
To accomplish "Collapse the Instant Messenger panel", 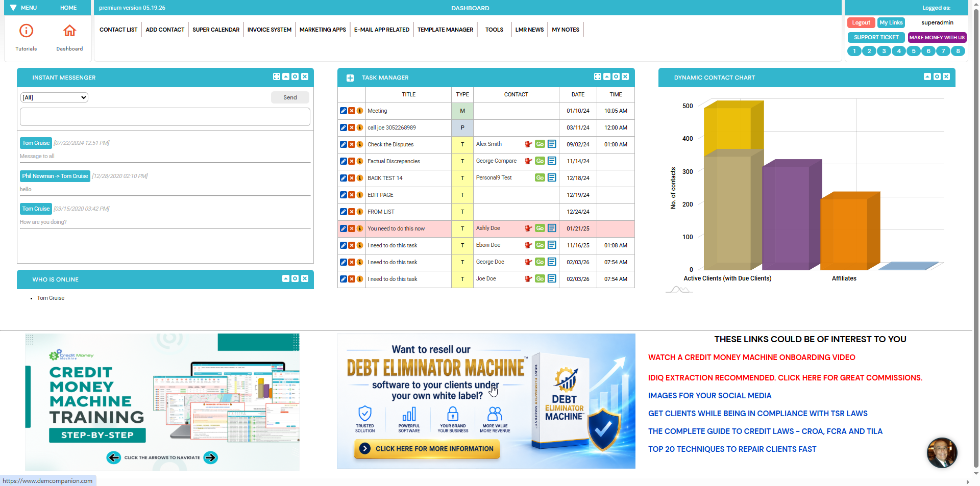I will [x=286, y=76].
